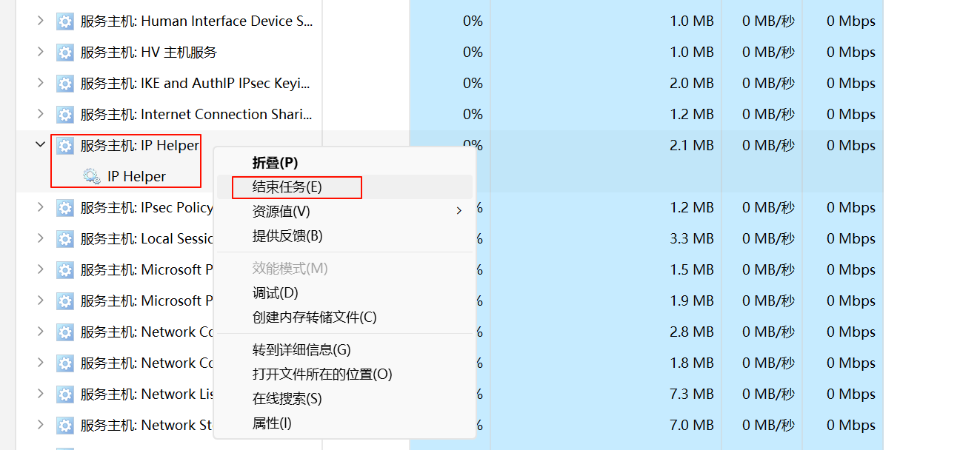Click the IPsec Policy service host gear icon
This screenshot has height=450, width=980.
pyautogui.click(x=65, y=207)
